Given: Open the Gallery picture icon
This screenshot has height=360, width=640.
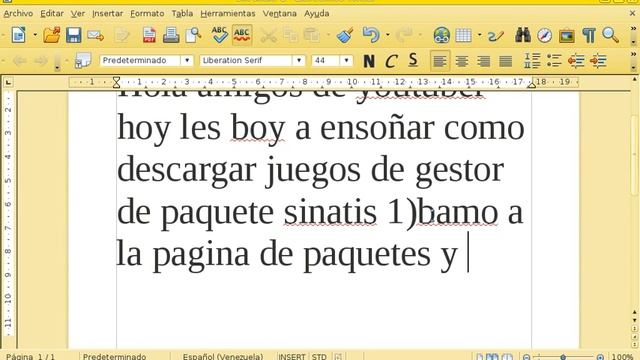Looking at the screenshot, I should pyautogui.click(x=567, y=36).
